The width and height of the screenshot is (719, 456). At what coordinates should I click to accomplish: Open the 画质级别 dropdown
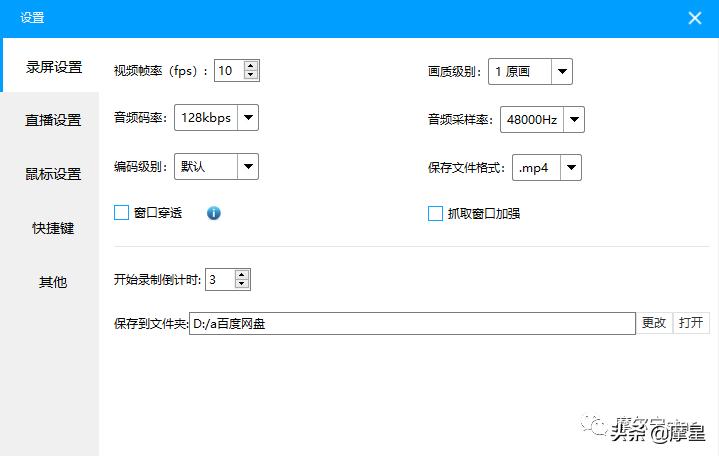(x=530, y=72)
